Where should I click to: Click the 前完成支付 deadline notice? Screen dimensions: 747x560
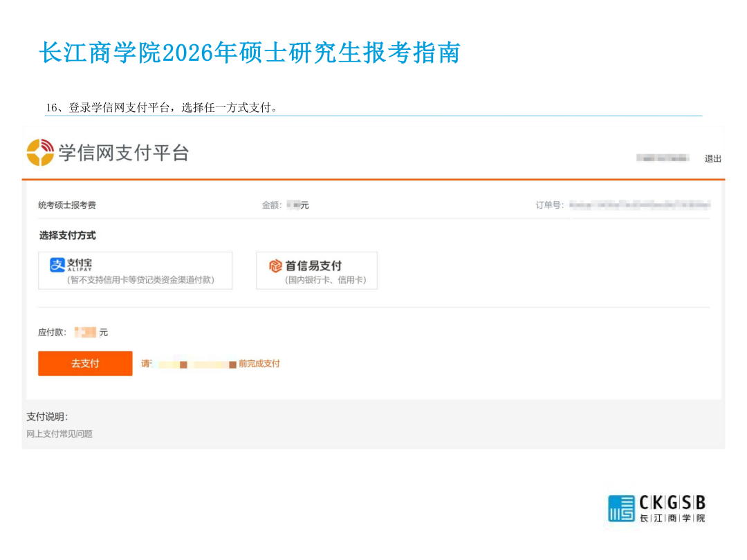(259, 364)
